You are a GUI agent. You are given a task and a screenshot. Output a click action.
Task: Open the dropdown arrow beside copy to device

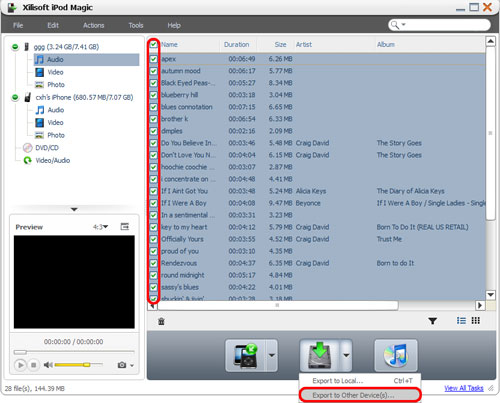point(272,355)
